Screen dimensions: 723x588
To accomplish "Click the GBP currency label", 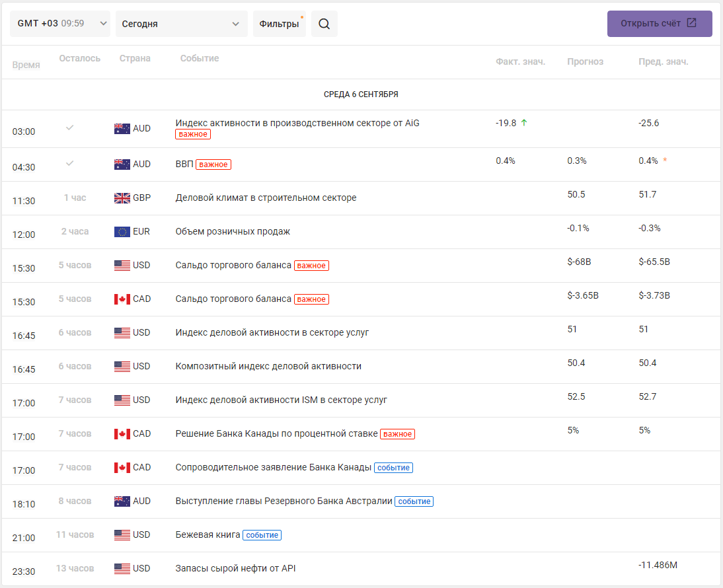I will pyautogui.click(x=141, y=198).
